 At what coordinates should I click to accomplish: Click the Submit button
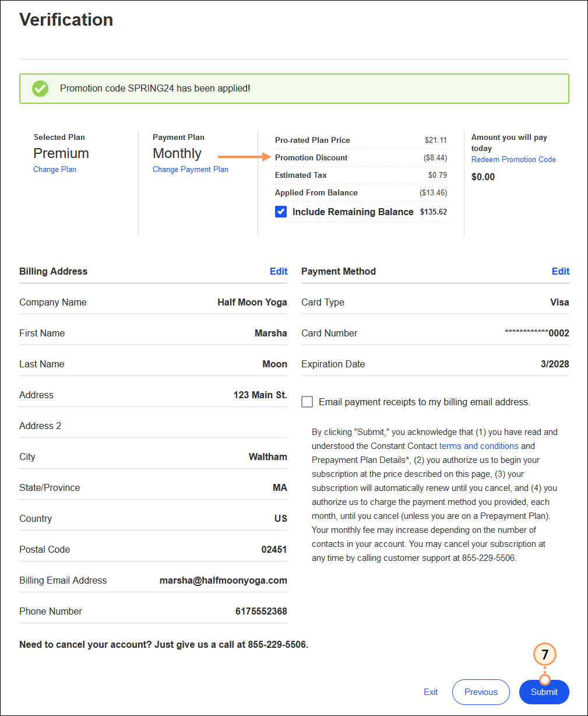[544, 692]
